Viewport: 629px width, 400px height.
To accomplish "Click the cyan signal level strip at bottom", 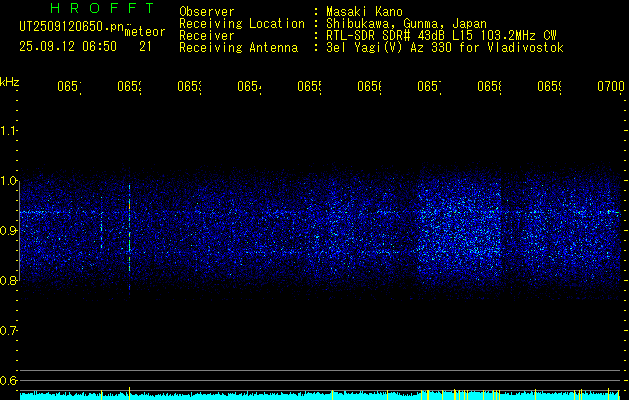I will pyautogui.click(x=320, y=395).
